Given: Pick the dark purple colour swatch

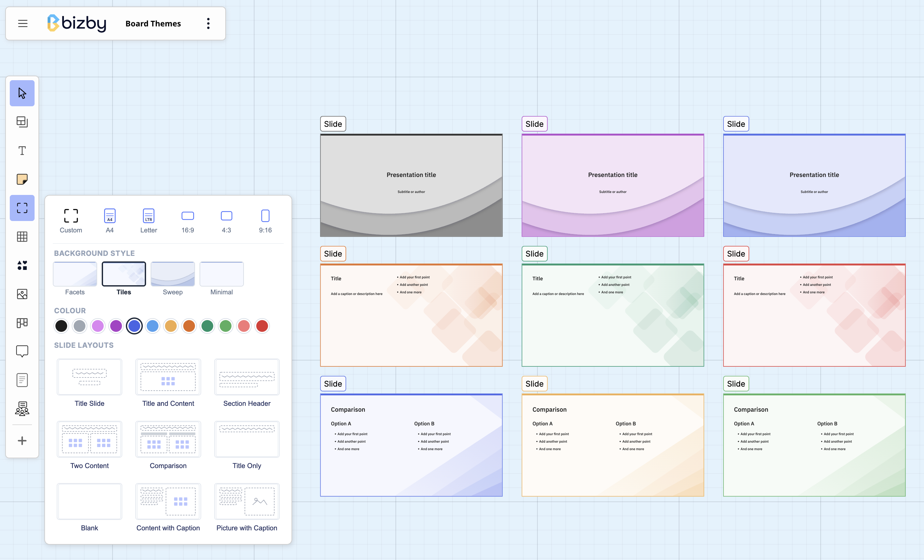Looking at the screenshot, I should [116, 326].
